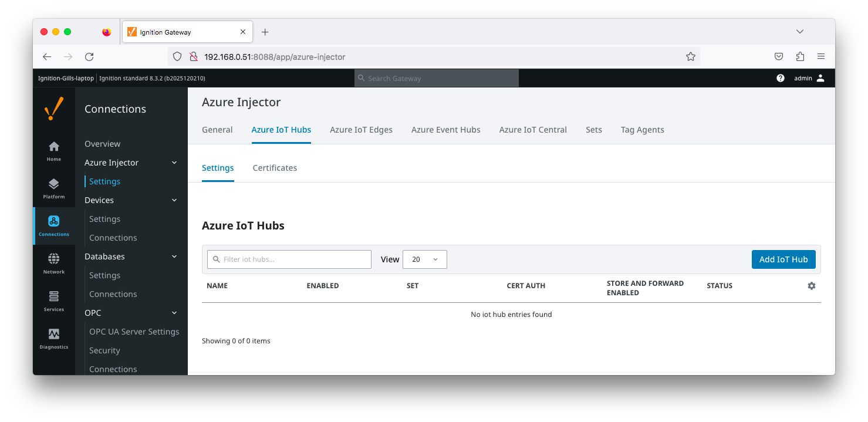The width and height of the screenshot is (868, 422).
Task: Switch to the Certificates sub-tab
Action: click(x=275, y=168)
